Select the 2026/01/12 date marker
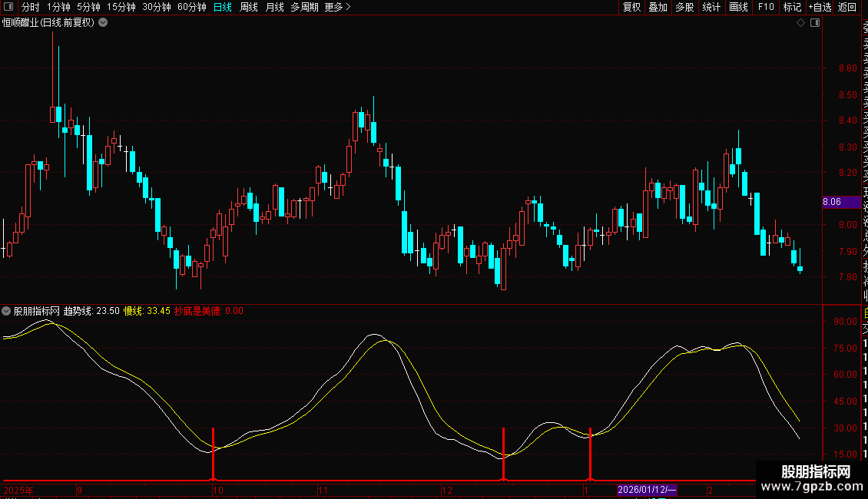 (x=647, y=490)
